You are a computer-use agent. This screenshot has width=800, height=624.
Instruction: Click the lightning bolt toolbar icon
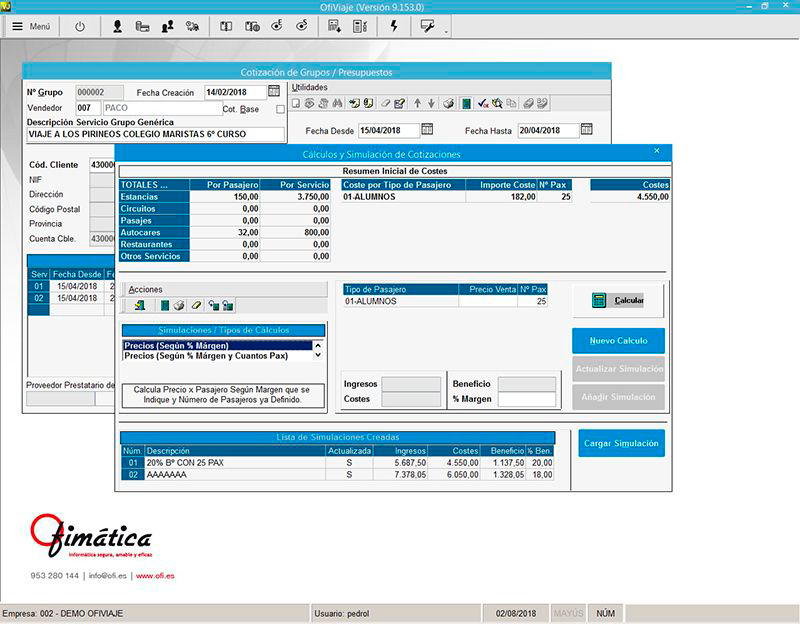(393, 27)
